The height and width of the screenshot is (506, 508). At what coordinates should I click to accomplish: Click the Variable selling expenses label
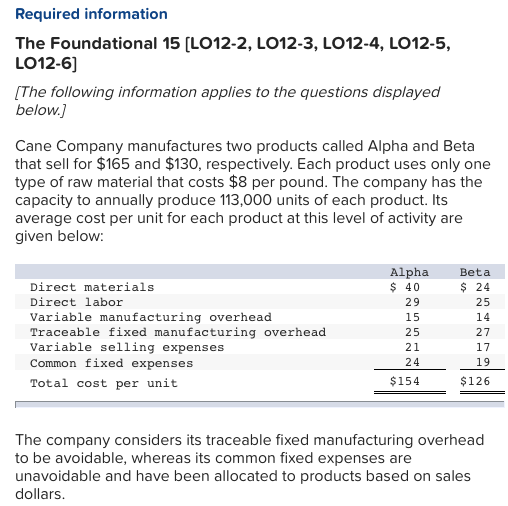click(x=127, y=347)
